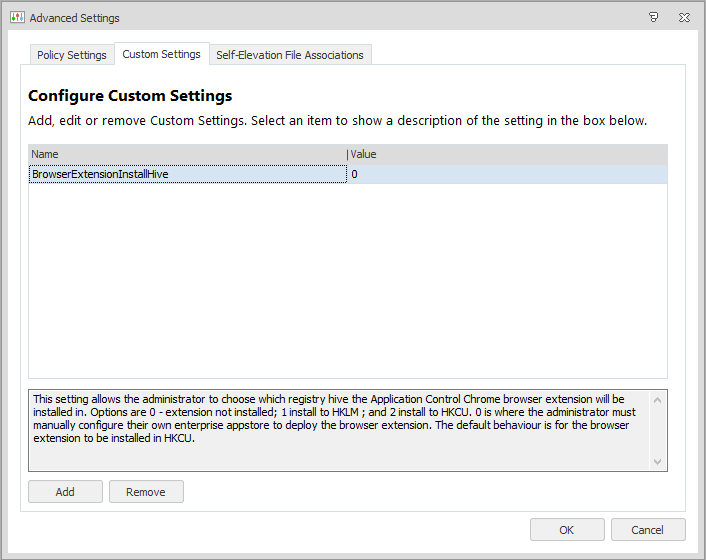This screenshot has width=706, height=560.
Task: Select the Custom Settings tab
Action: pyautogui.click(x=162, y=54)
